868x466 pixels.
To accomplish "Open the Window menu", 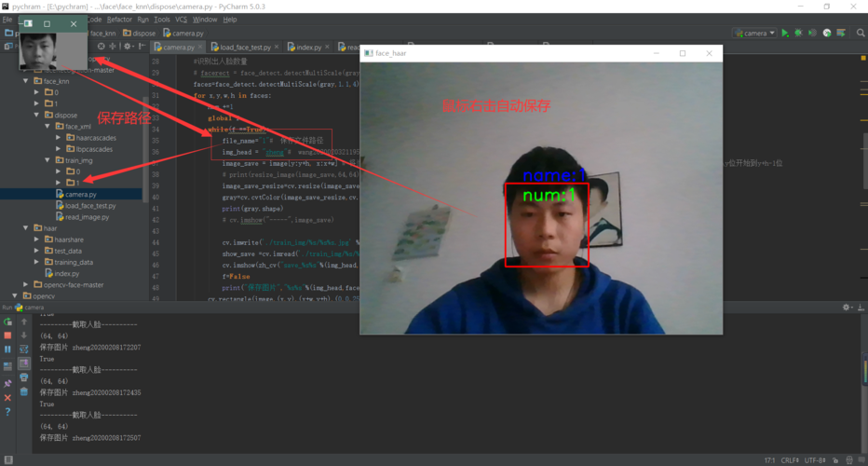I will tap(204, 20).
